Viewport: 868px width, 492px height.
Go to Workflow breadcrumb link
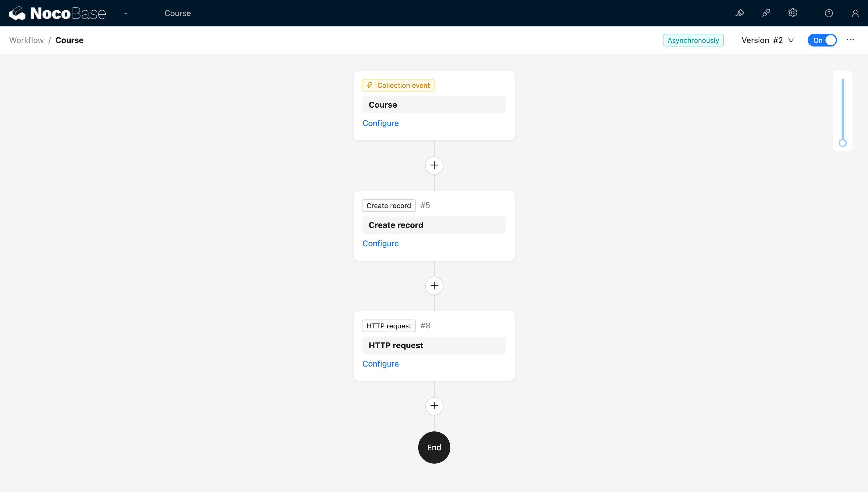point(26,40)
